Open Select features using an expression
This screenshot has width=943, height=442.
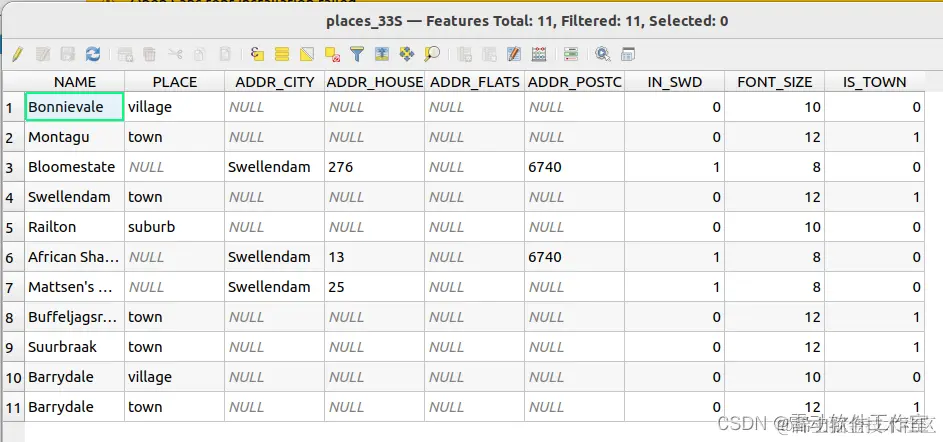pos(257,54)
